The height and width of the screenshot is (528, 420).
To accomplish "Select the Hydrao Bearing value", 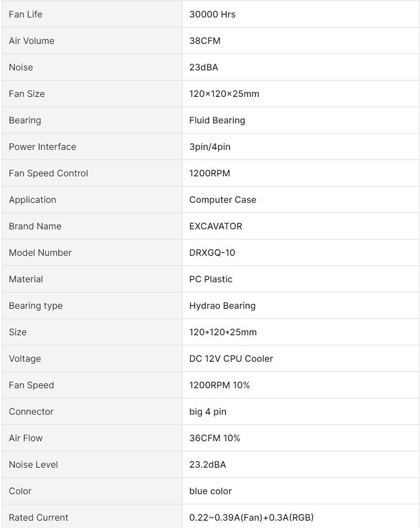I will point(222,305).
